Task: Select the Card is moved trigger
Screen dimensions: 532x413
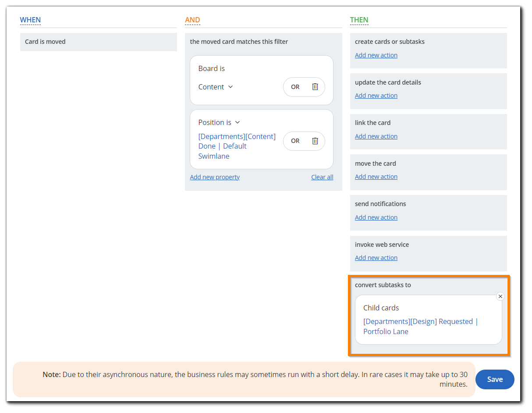Action: click(x=99, y=42)
